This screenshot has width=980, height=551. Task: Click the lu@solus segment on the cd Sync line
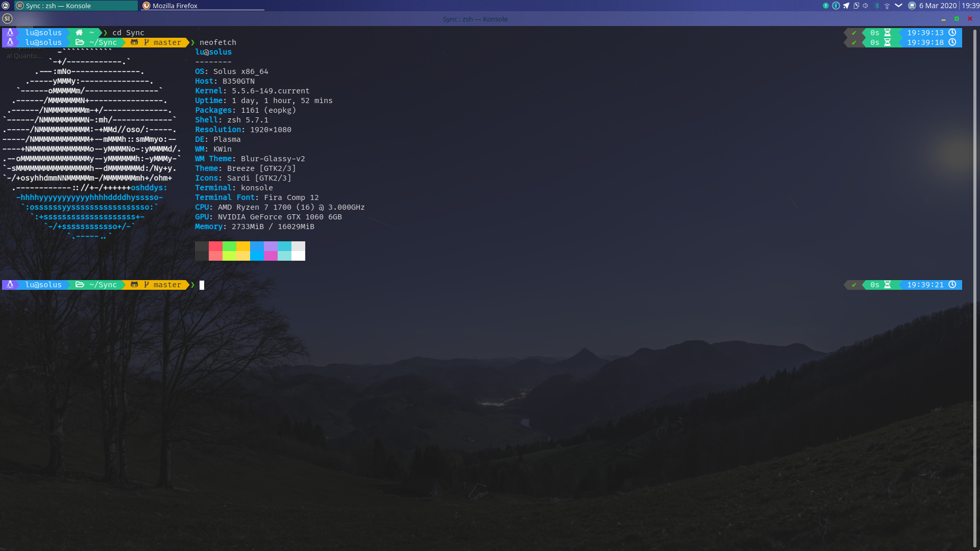click(43, 33)
